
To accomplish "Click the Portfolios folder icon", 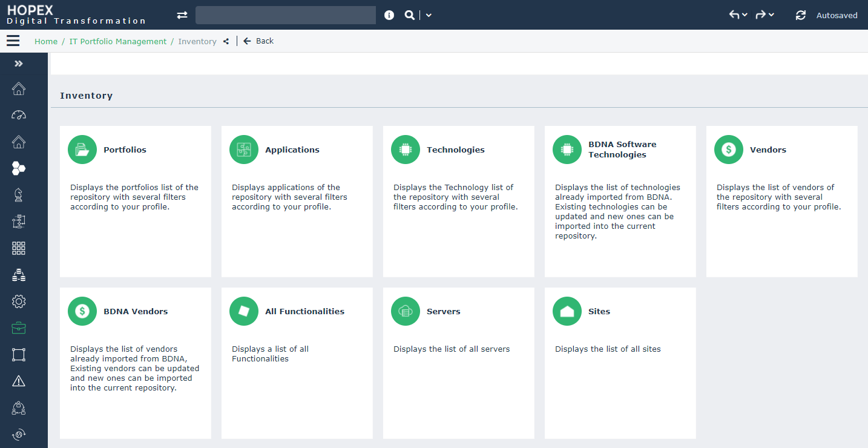I will (82, 150).
